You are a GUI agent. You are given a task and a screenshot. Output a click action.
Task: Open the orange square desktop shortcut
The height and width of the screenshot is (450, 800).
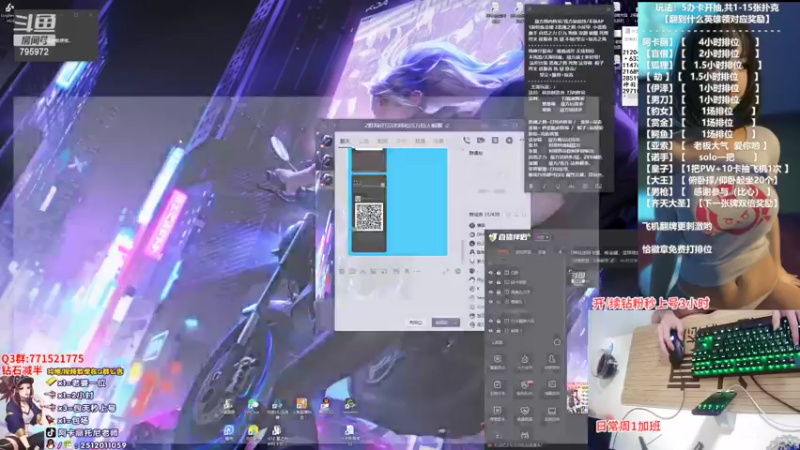click(x=302, y=406)
